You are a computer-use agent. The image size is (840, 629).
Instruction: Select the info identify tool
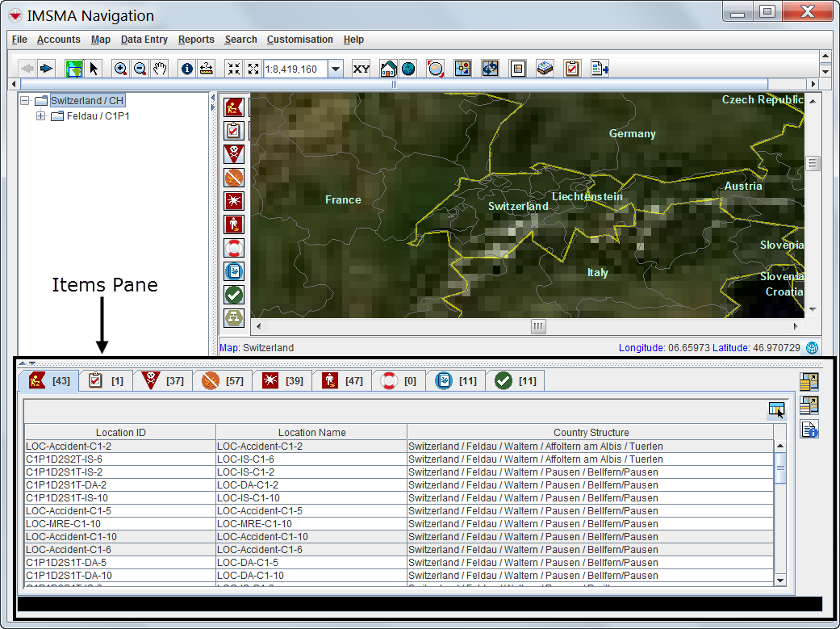point(187,69)
